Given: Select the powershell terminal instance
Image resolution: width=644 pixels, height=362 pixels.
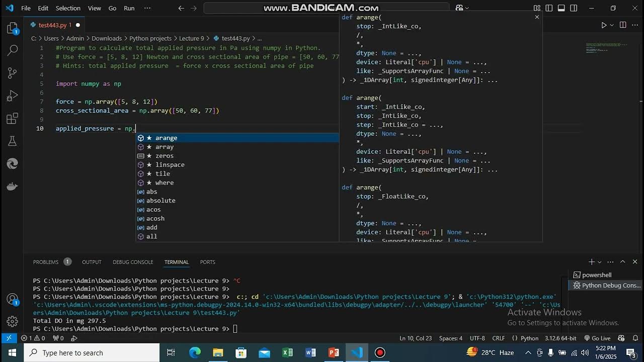Looking at the screenshot, I should coord(605,275).
